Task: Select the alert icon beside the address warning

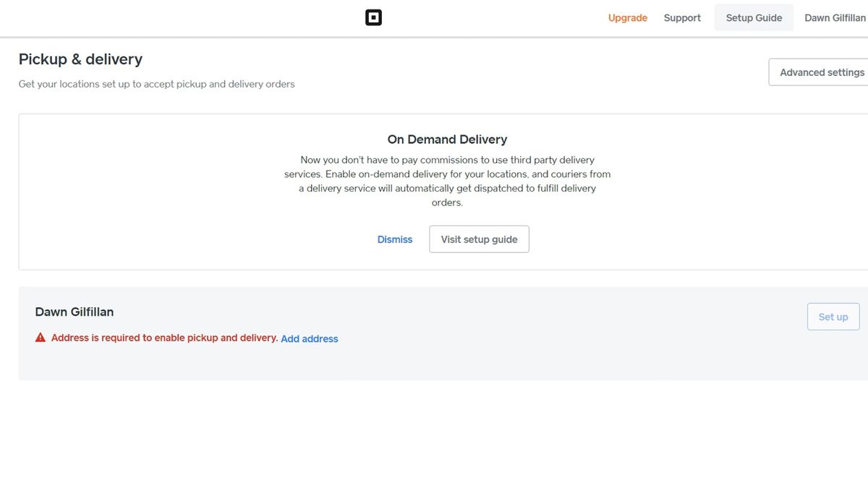Action: coord(41,337)
